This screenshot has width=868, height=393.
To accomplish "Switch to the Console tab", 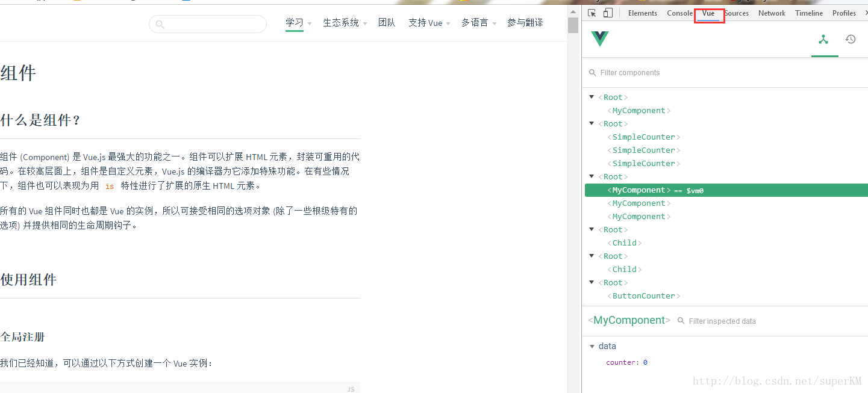I will 679,13.
